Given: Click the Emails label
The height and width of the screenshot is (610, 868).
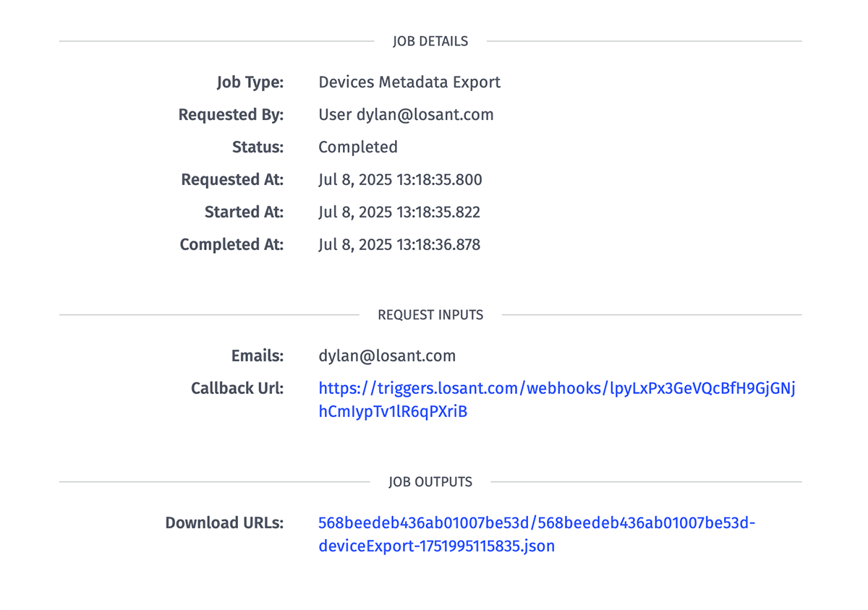Looking at the screenshot, I should [258, 356].
